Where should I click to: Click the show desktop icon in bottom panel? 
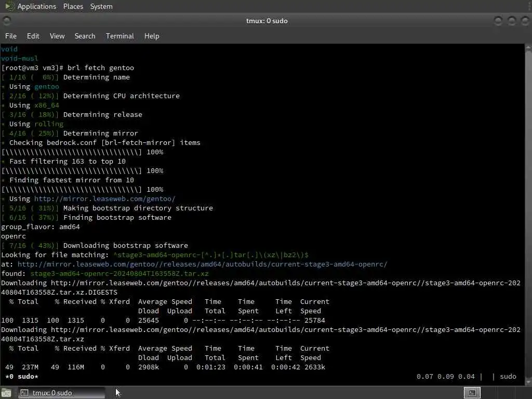[x=6, y=393]
